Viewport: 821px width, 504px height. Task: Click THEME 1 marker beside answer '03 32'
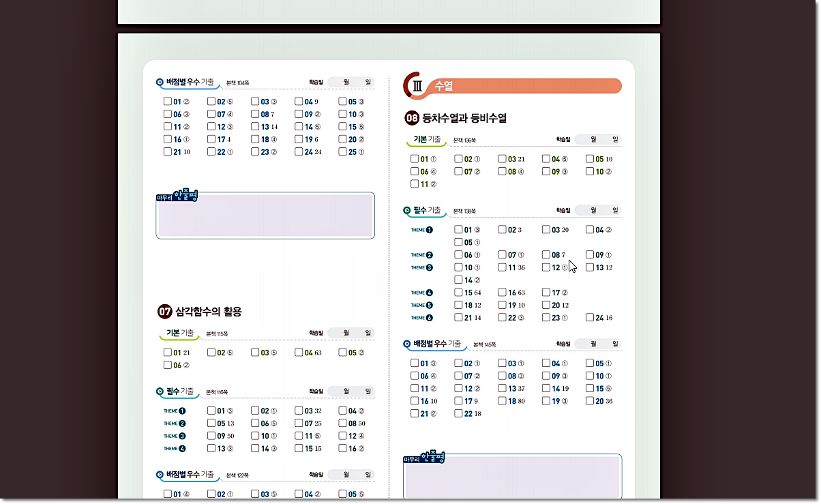click(175, 411)
